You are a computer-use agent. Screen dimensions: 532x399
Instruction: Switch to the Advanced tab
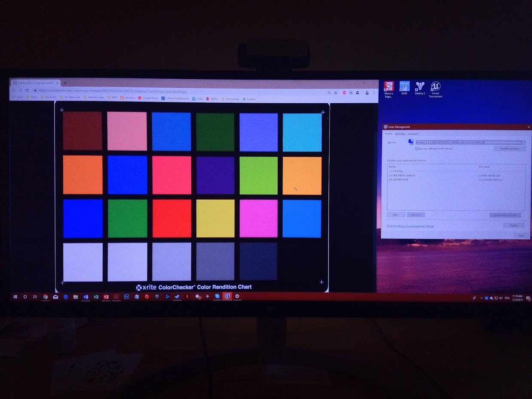point(413,134)
